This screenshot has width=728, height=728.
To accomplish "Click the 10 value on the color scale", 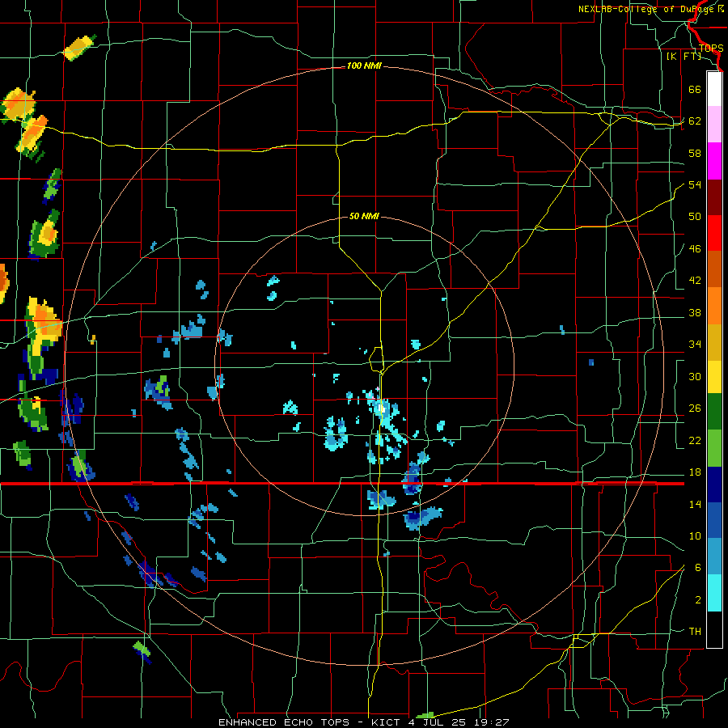I will point(695,535).
